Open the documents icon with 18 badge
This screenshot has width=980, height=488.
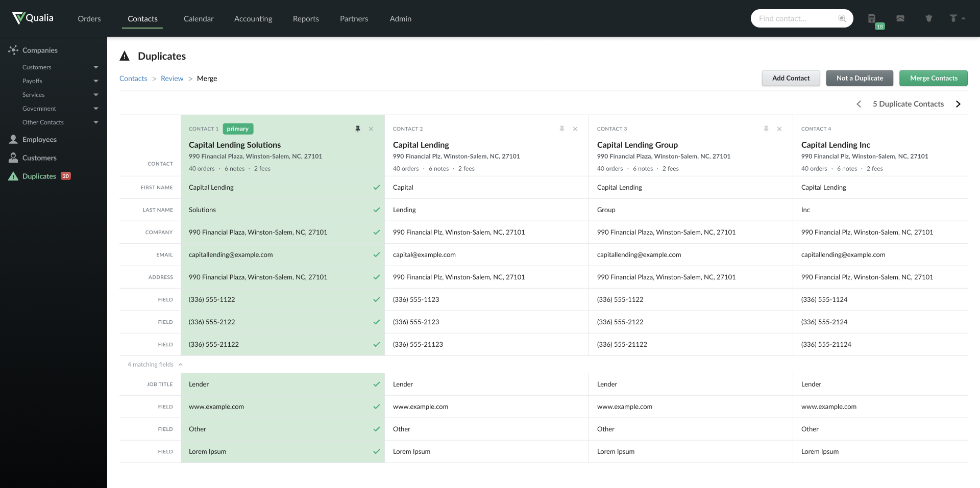[x=871, y=18]
